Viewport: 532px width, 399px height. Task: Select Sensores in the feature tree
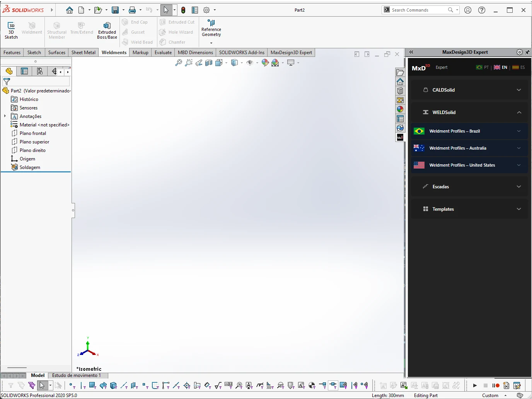coord(29,108)
